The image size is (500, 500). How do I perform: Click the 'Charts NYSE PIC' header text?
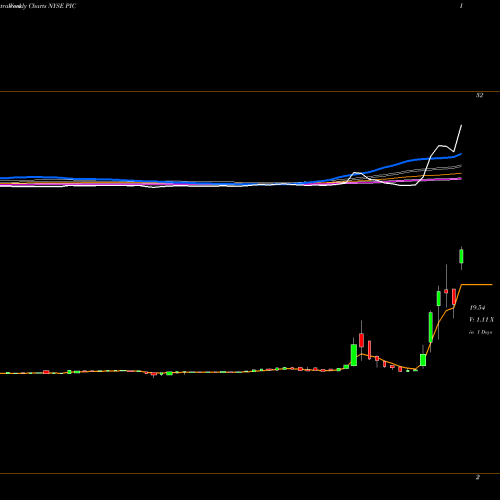(x=52, y=6)
